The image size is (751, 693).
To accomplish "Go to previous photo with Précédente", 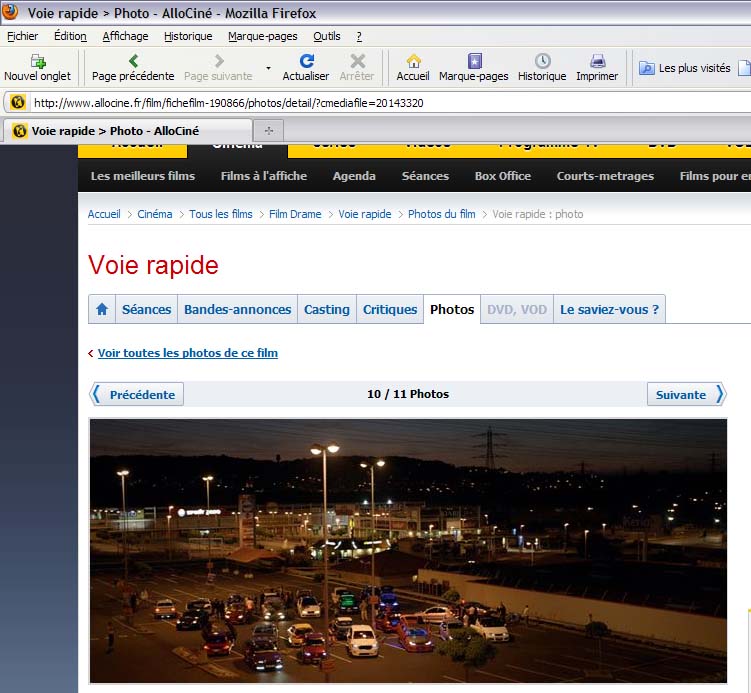I will (137, 394).
